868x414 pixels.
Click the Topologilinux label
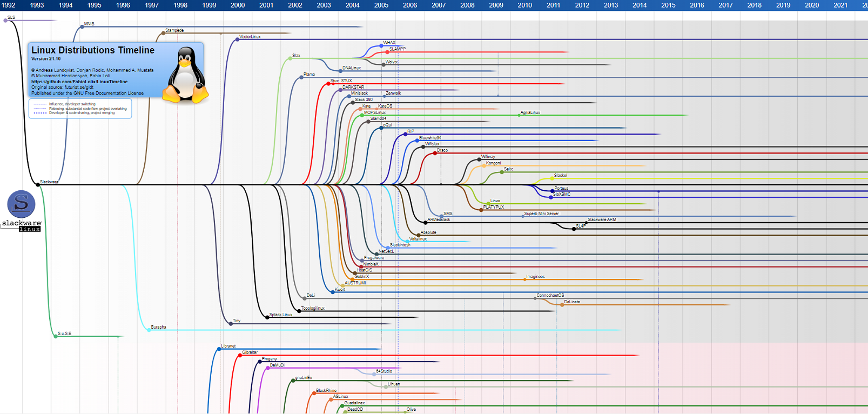pos(313,309)
